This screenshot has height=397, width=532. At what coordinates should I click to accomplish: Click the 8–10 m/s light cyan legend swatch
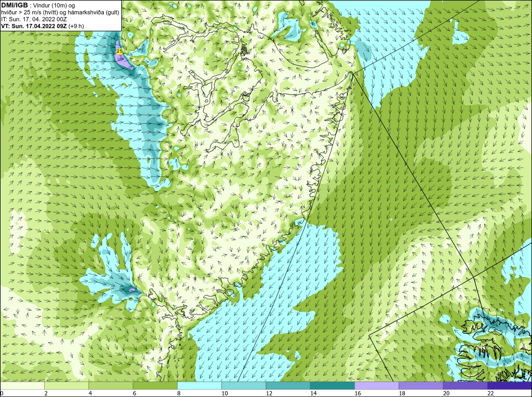199,385
